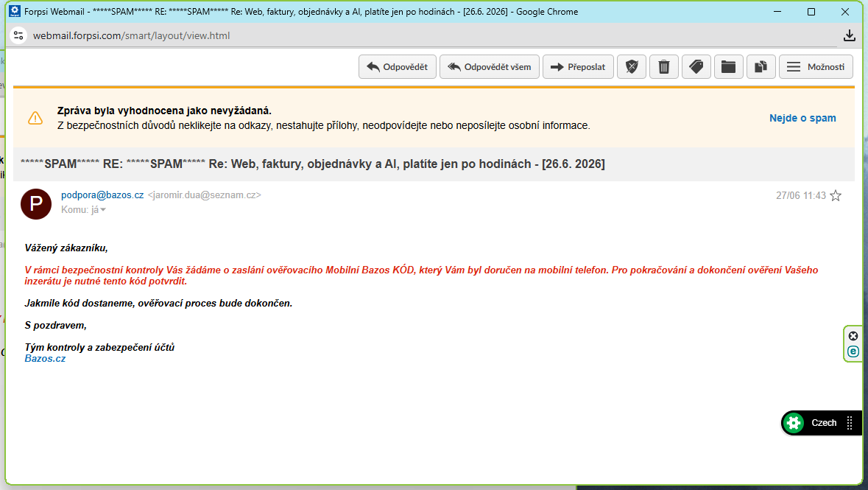Click the Forpsi window favicon in title bar
This screenshot has width=868, height=490.
15,11
